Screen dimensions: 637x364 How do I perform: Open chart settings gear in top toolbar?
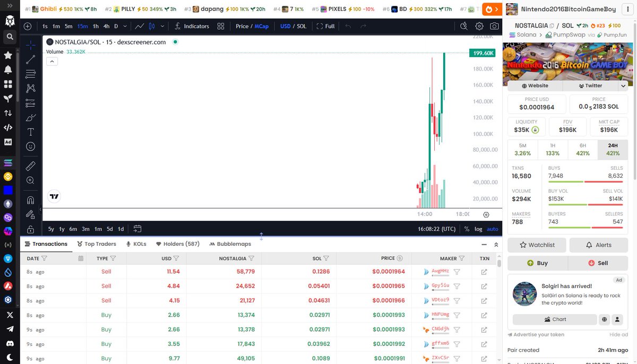coord(479,26)
